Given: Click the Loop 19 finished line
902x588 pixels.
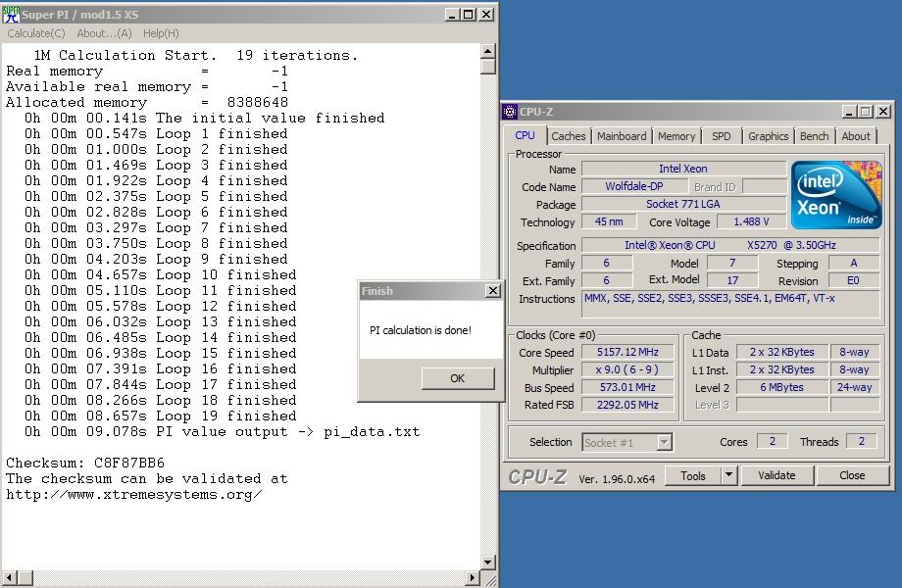Looking at the screenshot, I should (x=161, y=416).
